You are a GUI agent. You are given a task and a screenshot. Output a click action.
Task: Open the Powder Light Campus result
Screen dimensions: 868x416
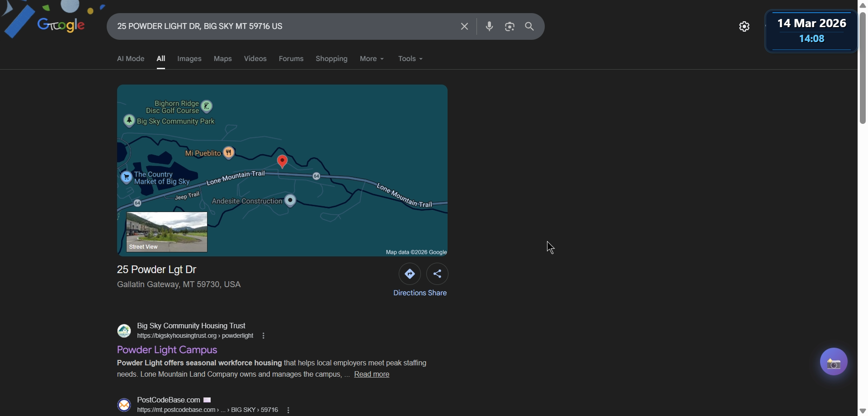(167, 350)
